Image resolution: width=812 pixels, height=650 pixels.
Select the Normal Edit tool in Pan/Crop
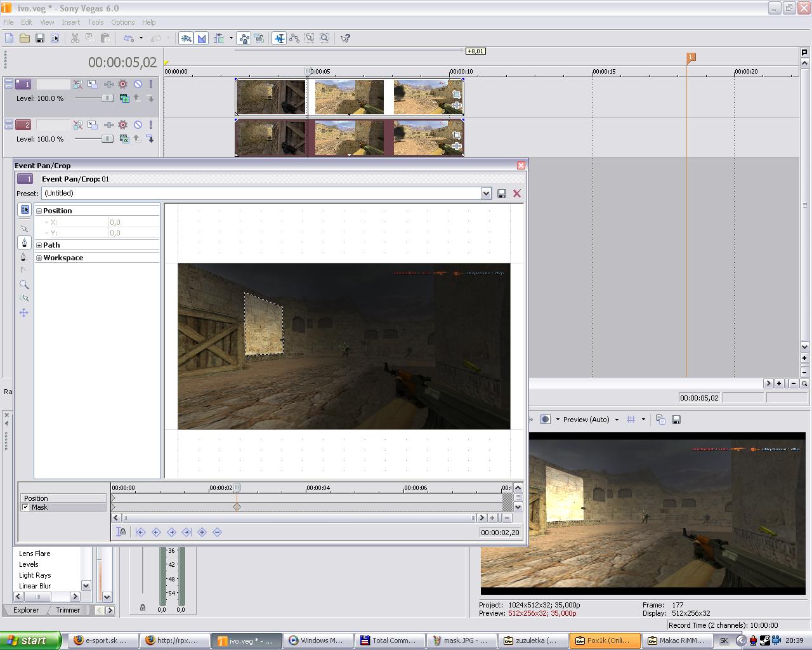[x=24, y=229]
